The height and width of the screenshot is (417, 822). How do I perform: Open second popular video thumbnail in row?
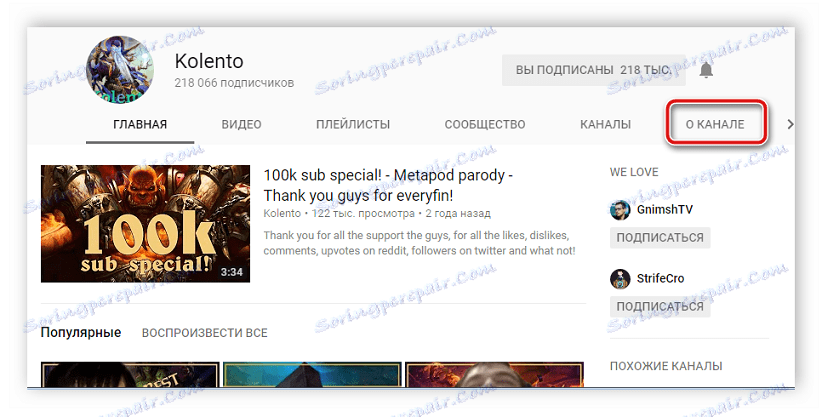[x=312, y=375]
